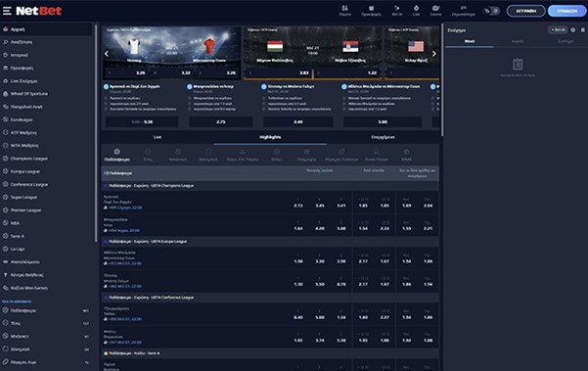The height and width of the screenshot is (371, 588).
Task: Show previous featured matches with left arrow
Action: (107, 54)
